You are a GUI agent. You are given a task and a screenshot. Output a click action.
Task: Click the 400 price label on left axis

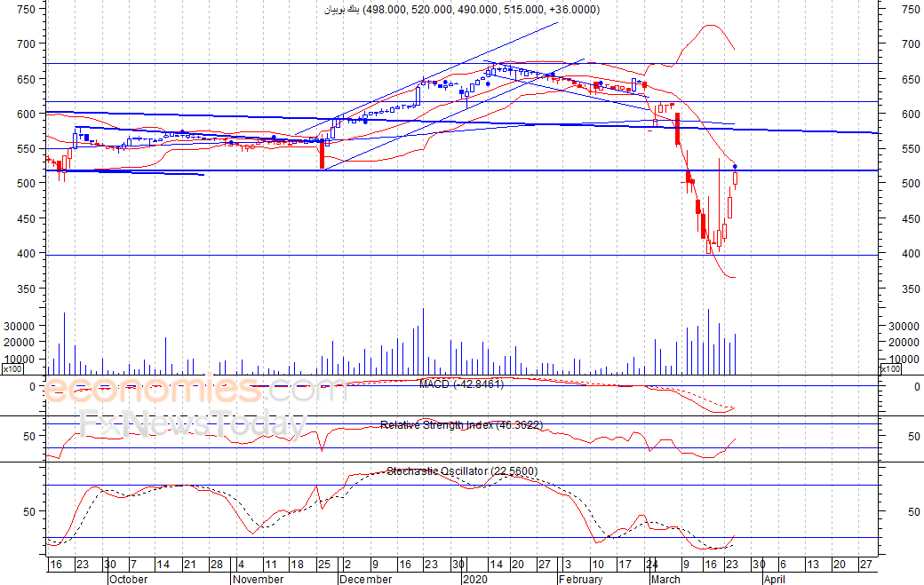coord(26,254)
